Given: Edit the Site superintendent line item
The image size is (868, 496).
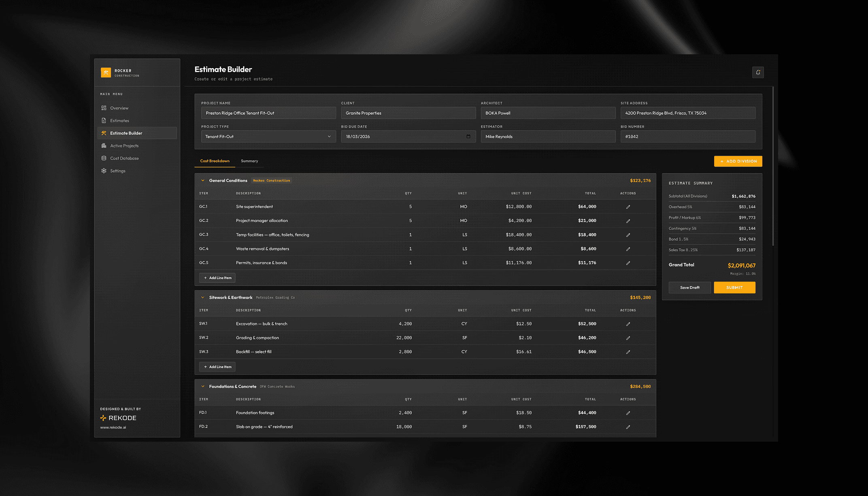Looking at the screenshot, I should click(628, 207).
